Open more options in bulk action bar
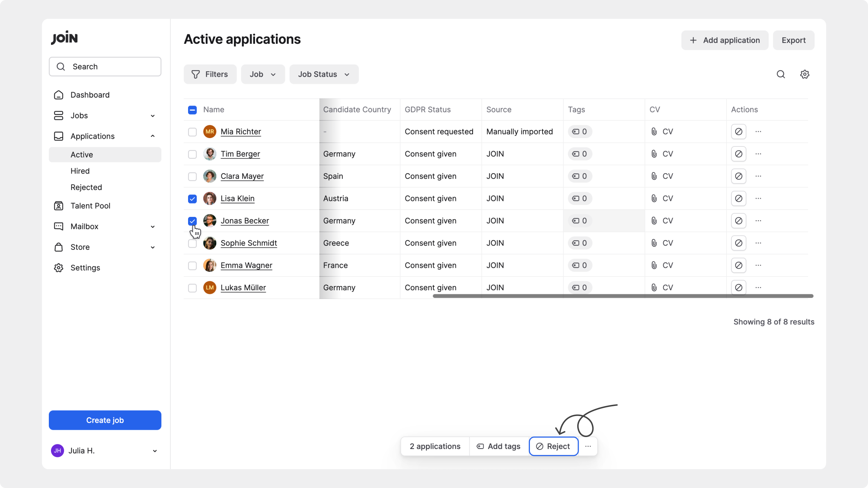 pyautogui.click(x=588, y=446)
